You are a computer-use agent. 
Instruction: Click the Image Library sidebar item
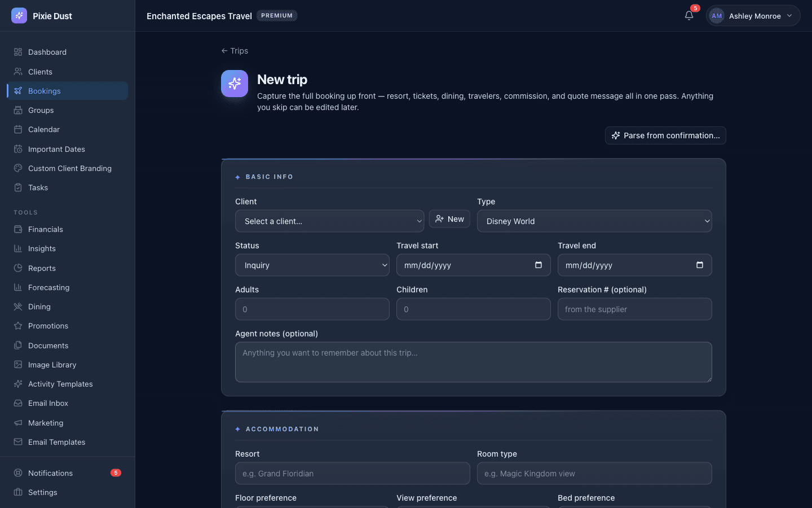coord(68,365)
